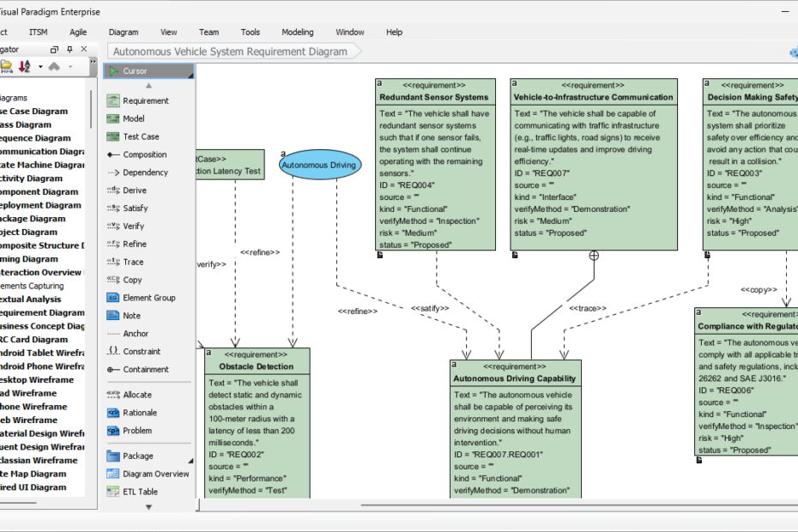Viewport: 798px width, 532px height.
Task: Click the collapse-upward arrow above the palette list
Action: tap(148, 85)
